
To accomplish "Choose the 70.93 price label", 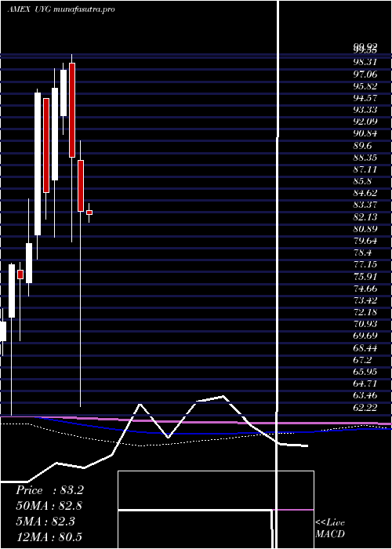I will (365, 324).
